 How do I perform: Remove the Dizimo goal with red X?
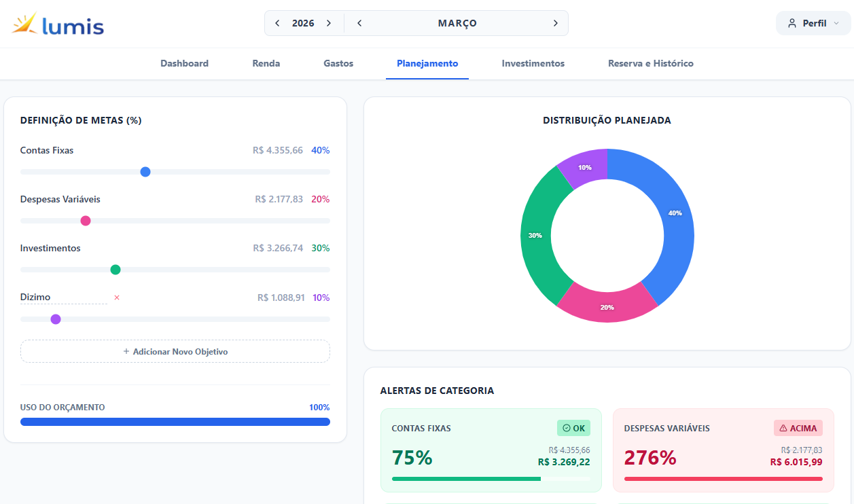(117, 298)
